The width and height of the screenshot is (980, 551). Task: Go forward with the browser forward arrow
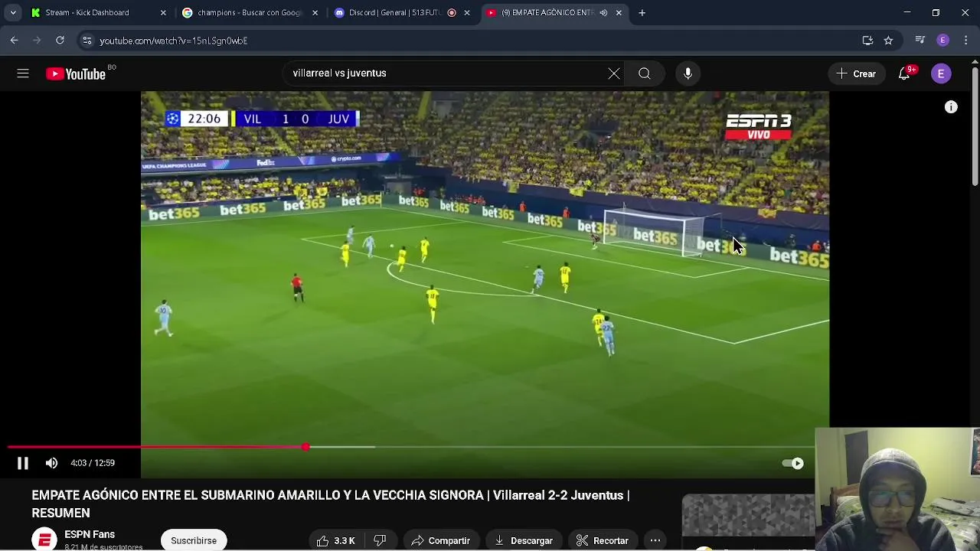[x=37, y=40]
